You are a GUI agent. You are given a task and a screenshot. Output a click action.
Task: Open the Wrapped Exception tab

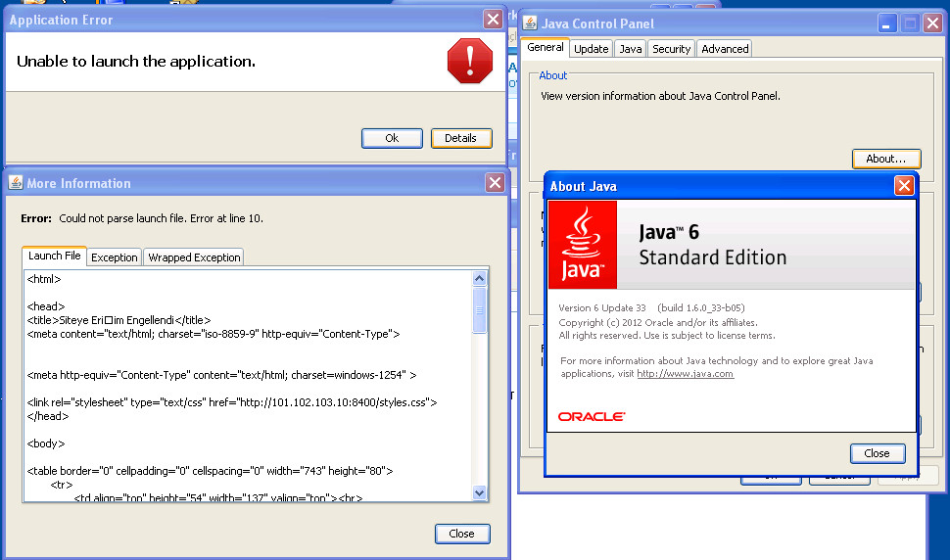(194, 257)
